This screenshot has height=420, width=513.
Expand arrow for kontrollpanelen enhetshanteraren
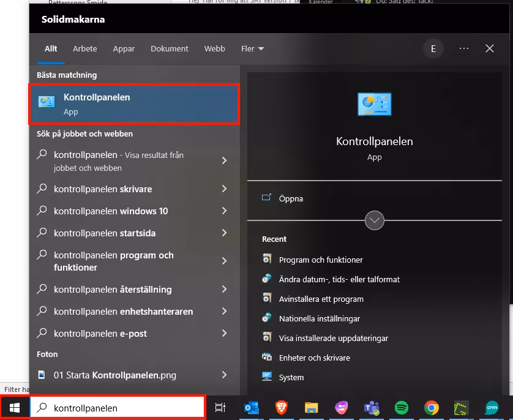point(225,311)
